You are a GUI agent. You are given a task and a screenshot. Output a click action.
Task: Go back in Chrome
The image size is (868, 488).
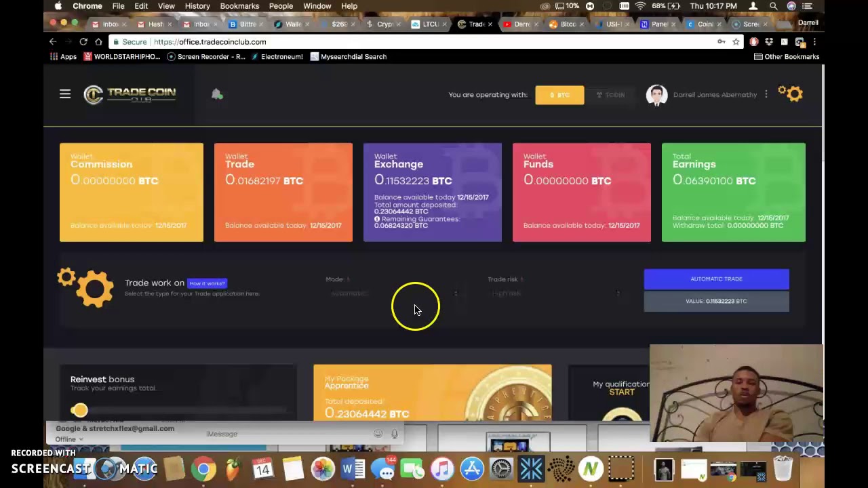(53, 42)
